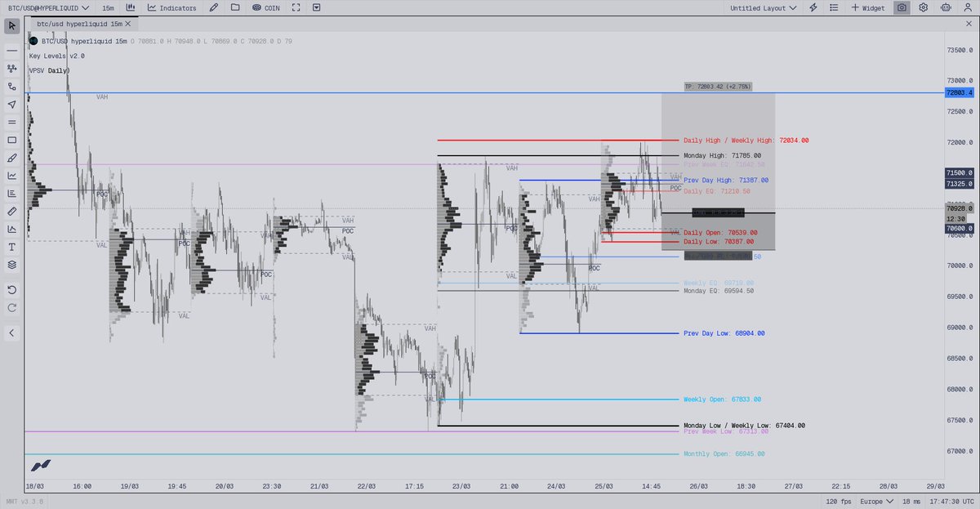
Task: Pick the arrow marker tool
Action: pos(12,105)
